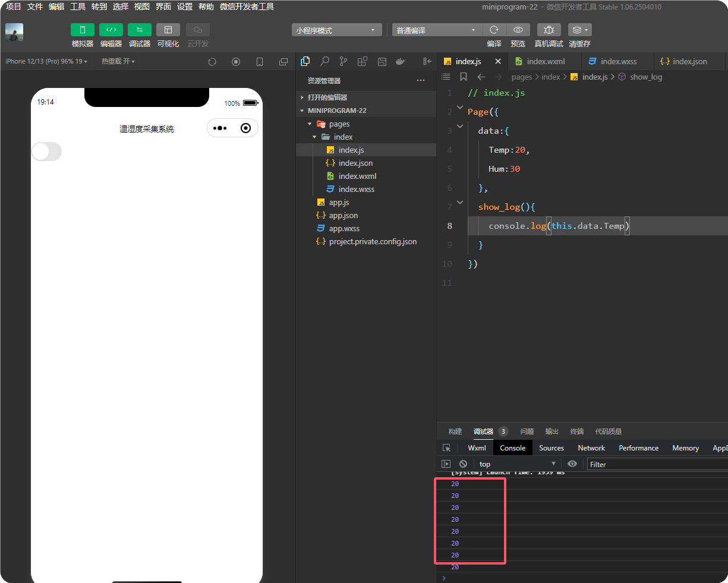Viewport: 728px width, 583px height.
Task: Open app.json in the file explorer
Action: [343, 216]
